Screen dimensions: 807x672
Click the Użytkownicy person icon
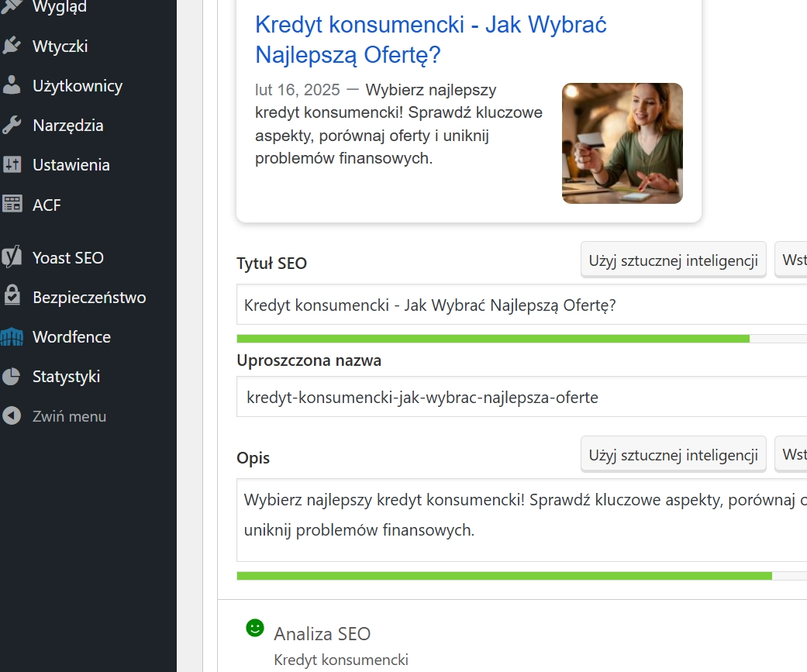coord(12,86)
